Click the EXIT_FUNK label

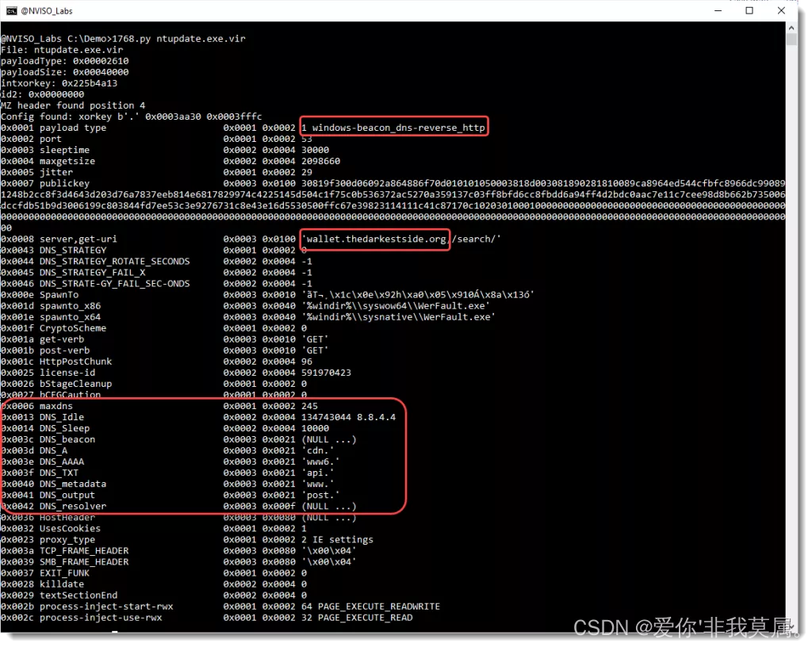[64, 573]
